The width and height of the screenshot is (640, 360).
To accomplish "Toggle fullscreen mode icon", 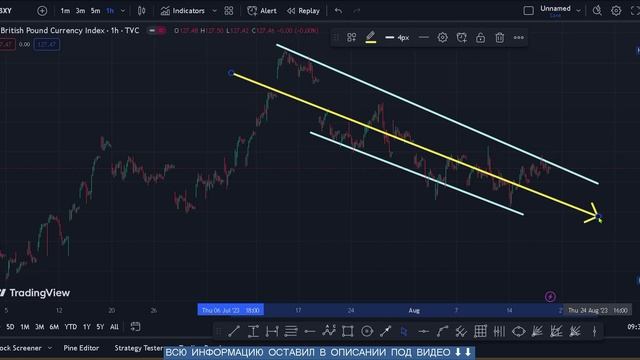I will point(635,11).
